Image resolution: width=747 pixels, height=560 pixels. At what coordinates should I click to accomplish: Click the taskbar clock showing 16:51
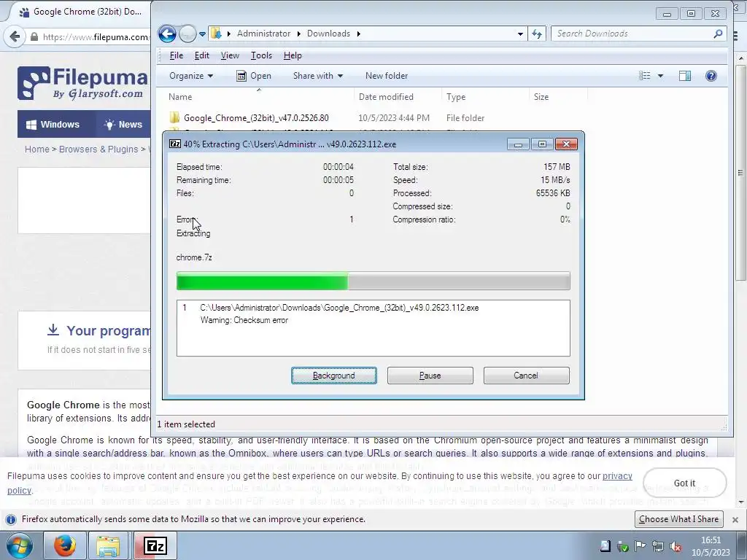[x=711, y=546]
